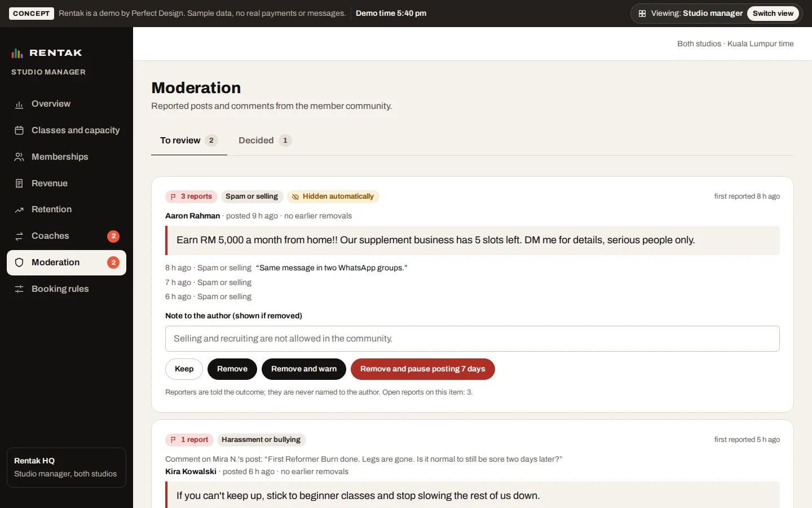Go to Overview in the sidebar
Viewport: 812px width, 508px height.
pos(67,104)
